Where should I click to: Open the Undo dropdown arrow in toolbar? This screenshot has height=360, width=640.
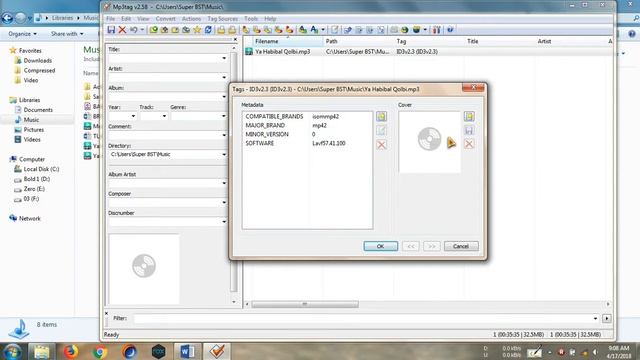(142, 30)
